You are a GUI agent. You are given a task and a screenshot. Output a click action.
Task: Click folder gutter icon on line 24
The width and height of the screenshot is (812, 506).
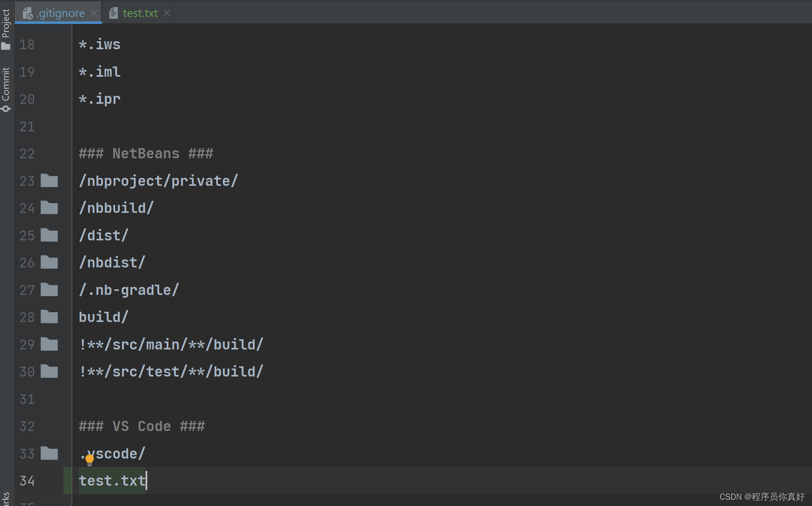click(x=49, y=208)
